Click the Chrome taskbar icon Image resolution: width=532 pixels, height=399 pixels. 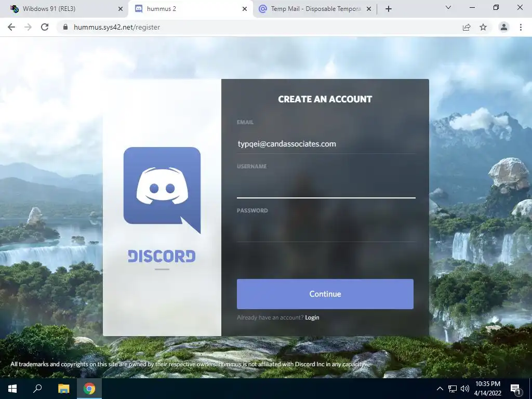coord(89,389)
